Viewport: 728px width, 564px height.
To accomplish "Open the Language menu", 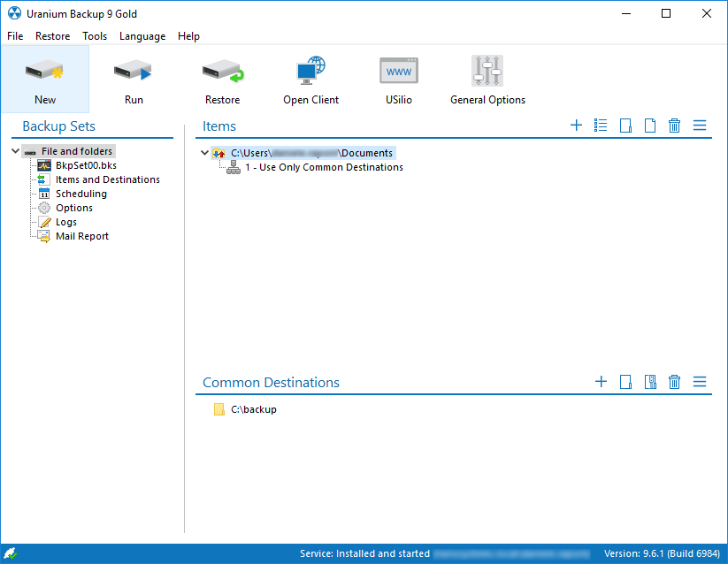I will tap(142, 36).
